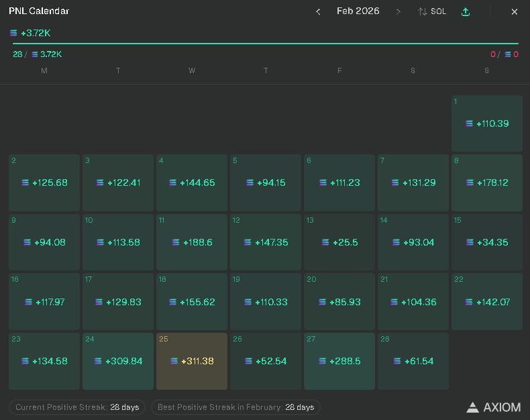Image resolution: width=530 pixels, height=420 pixels.
Task: Click the +3.72K total PNL value
Action: click(x=36, y=33)
